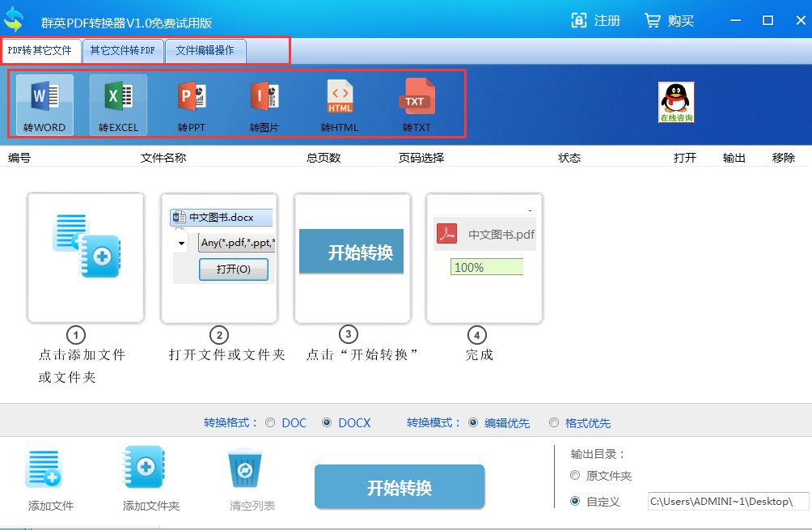Close the converter window
Image resolution: width=812 pixels, height=530 pixels.
801,21
